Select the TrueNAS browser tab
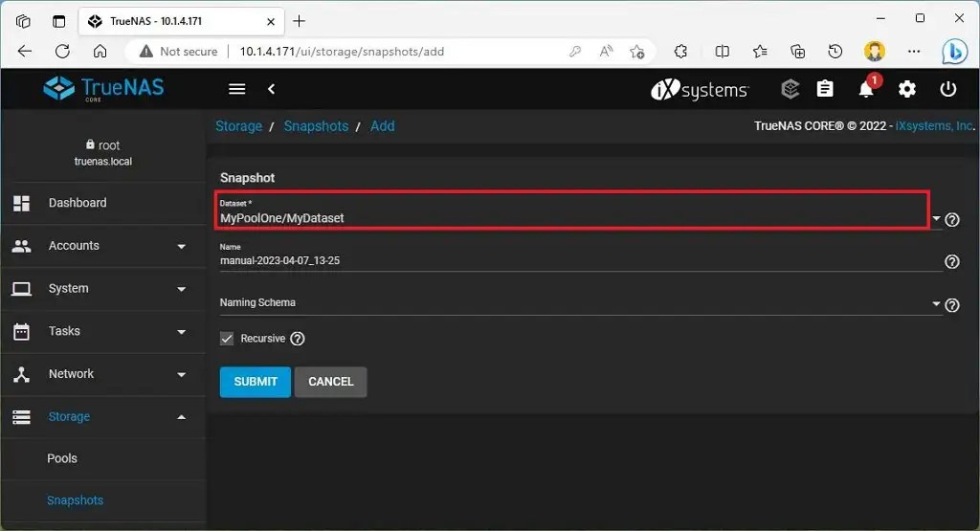The image size is (980, 531). click(181, 21)
